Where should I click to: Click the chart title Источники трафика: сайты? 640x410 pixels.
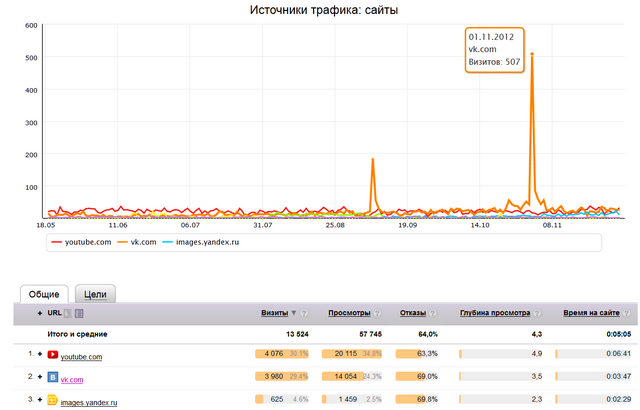point(324,10)
